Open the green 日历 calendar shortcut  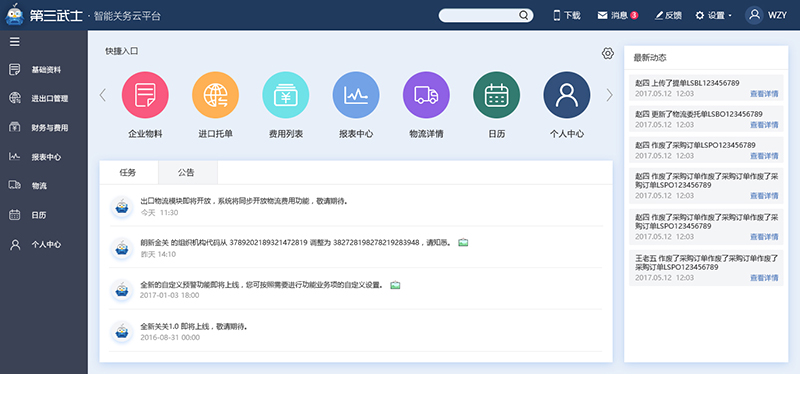pyautogui.click(x=497, y=95)
